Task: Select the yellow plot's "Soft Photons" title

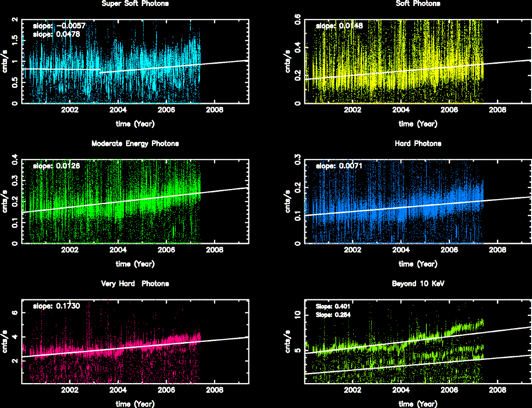Action: [418, 4]
